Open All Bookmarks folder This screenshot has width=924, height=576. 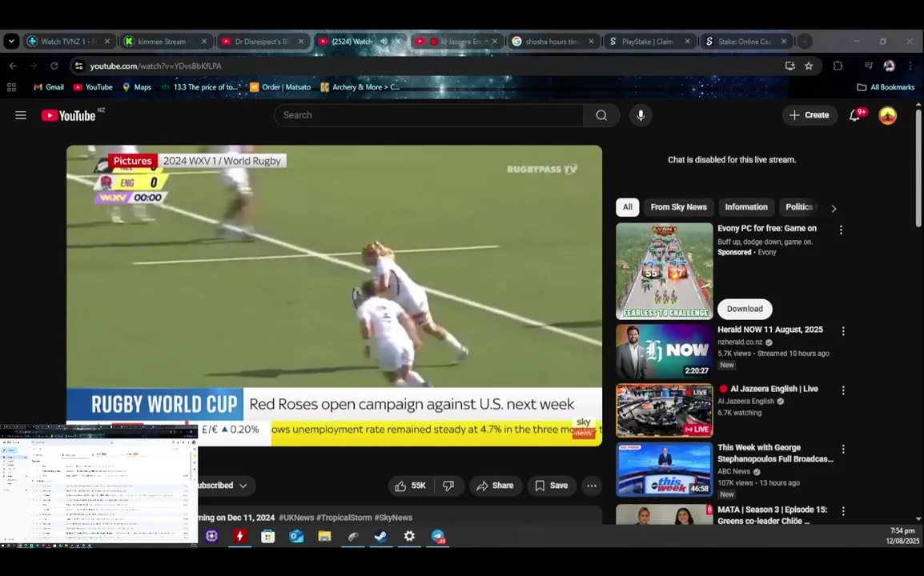(x=886, y=87)
